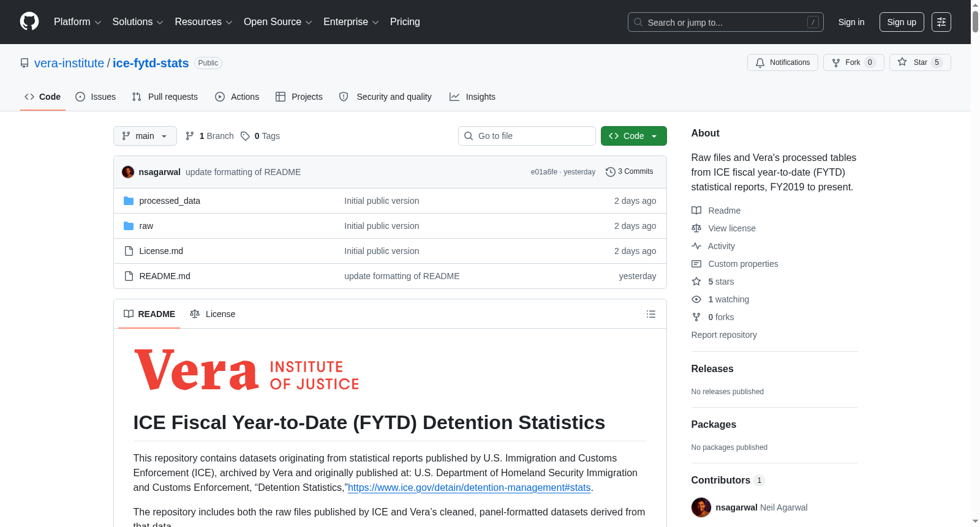
Task: Click Report repository link
Action: click(x=724, y=335)
